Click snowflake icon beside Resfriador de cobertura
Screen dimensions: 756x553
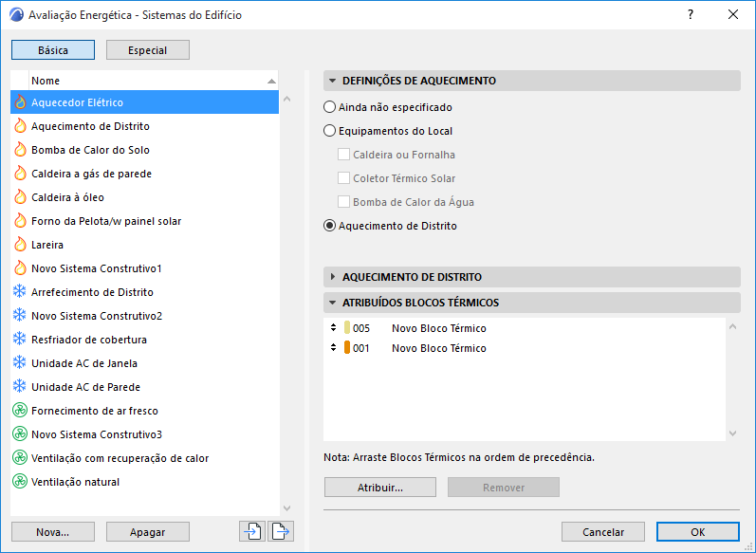pos(20,340)
